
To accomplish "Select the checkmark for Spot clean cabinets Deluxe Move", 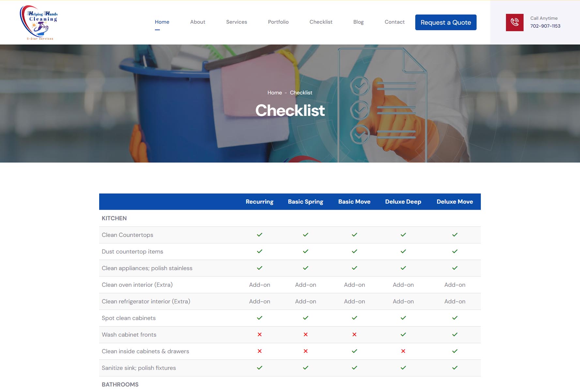I will (454, 318).
